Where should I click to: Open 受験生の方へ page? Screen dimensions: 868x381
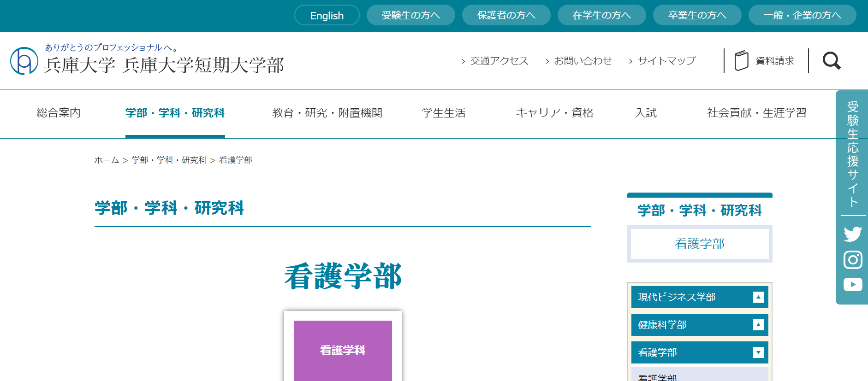(x=411, y=15)
